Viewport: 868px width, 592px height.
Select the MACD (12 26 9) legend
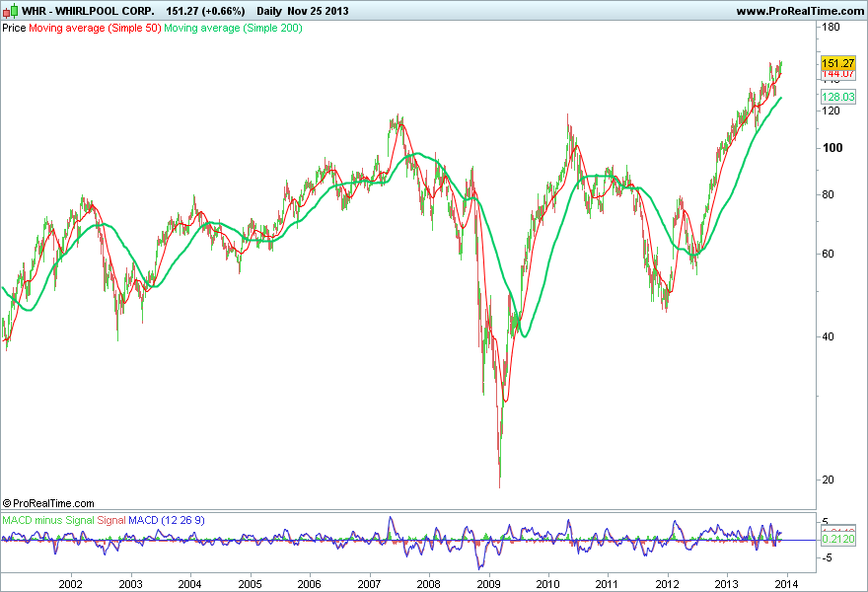pos(167,520)
